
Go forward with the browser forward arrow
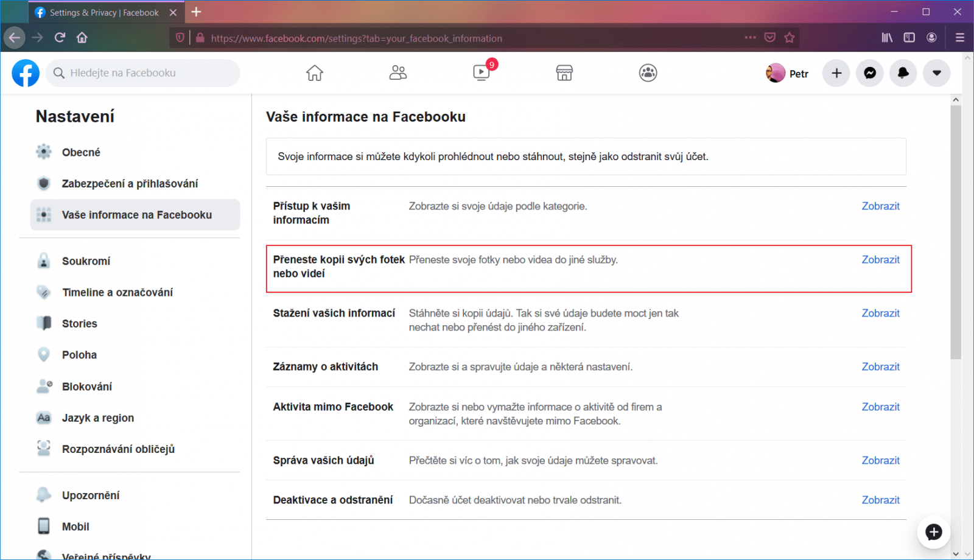(38, 38)
